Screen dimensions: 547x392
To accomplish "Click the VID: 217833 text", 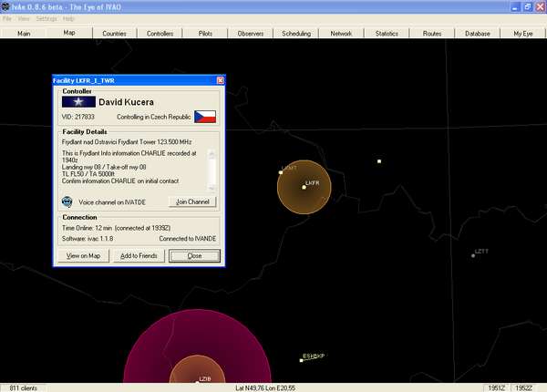I will (78, 117).
